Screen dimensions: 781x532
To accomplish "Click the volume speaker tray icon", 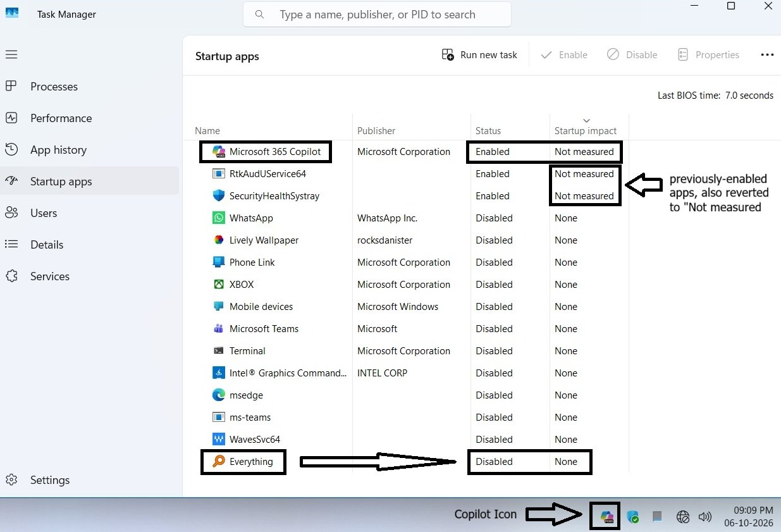I will 704,517.
